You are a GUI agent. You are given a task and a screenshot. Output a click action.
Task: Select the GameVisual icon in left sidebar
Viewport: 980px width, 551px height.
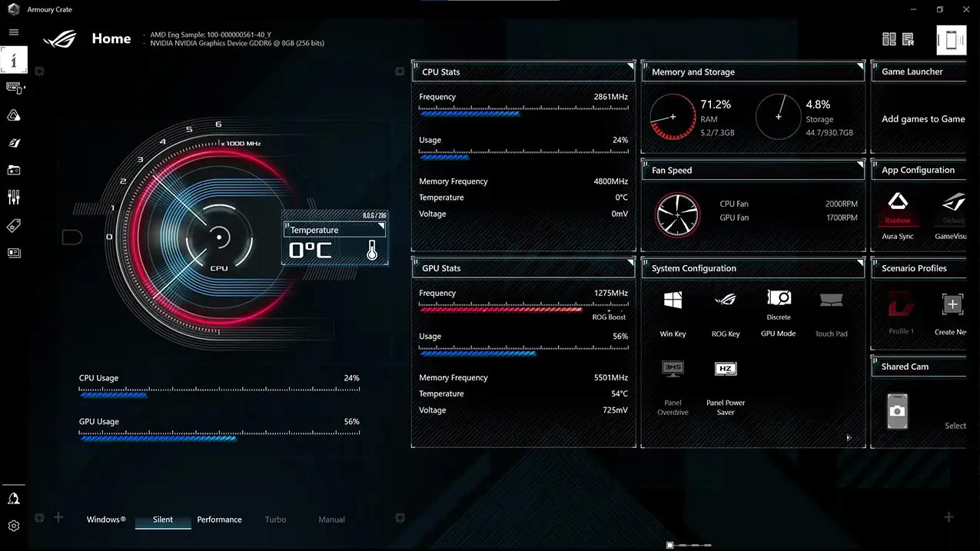tap(15, 143)
